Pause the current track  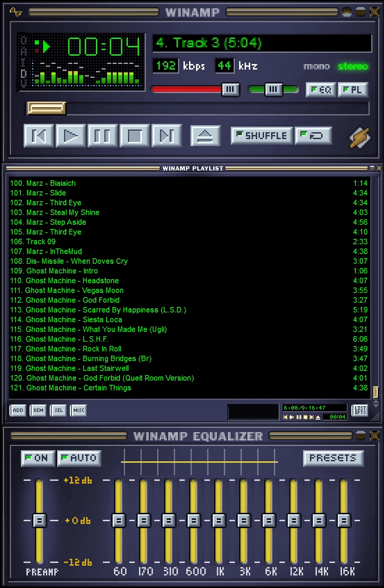pyautogui.click(x=103, y=135)
